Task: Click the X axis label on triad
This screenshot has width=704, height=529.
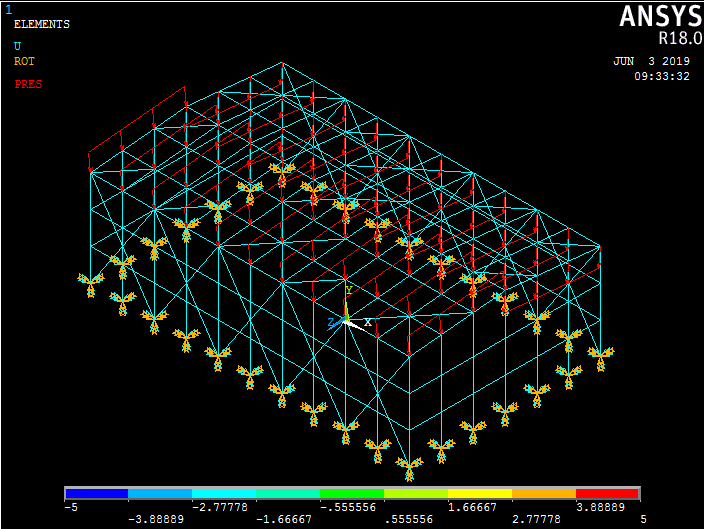Action: 368,322
